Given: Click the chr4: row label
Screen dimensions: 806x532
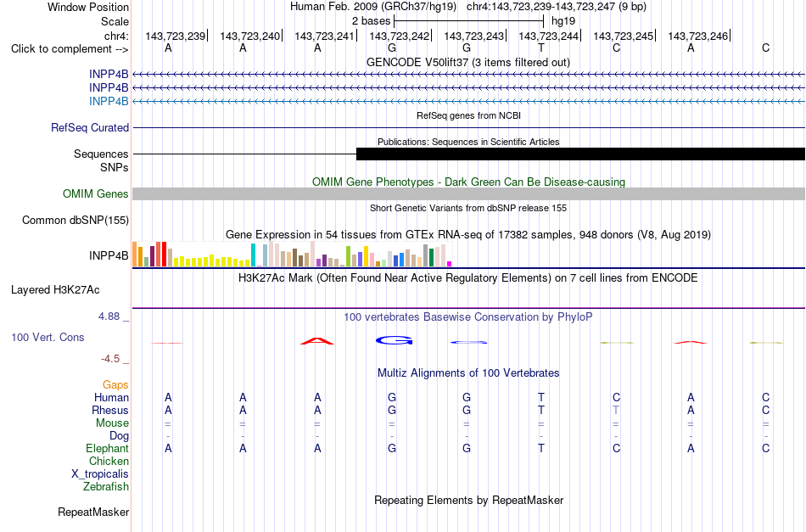Looking at the screenshot, I should (116, 36).
